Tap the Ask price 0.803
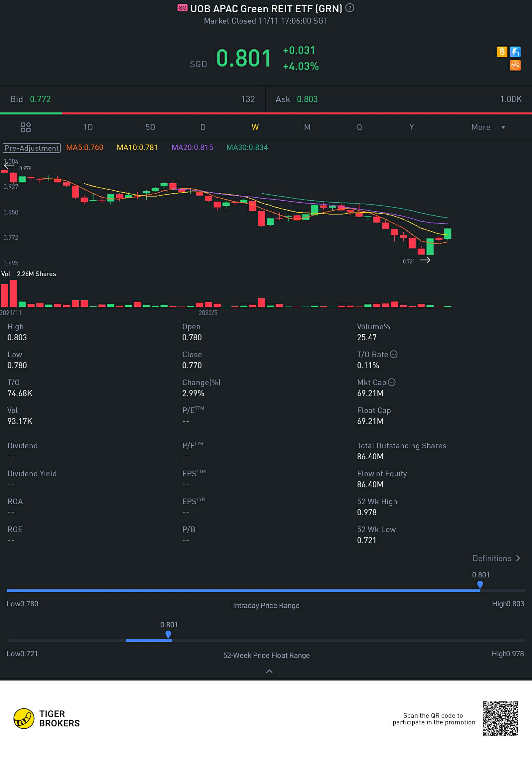Image resolution: width=532 pixels, height=757 pixels. click(x=307, y=99)
